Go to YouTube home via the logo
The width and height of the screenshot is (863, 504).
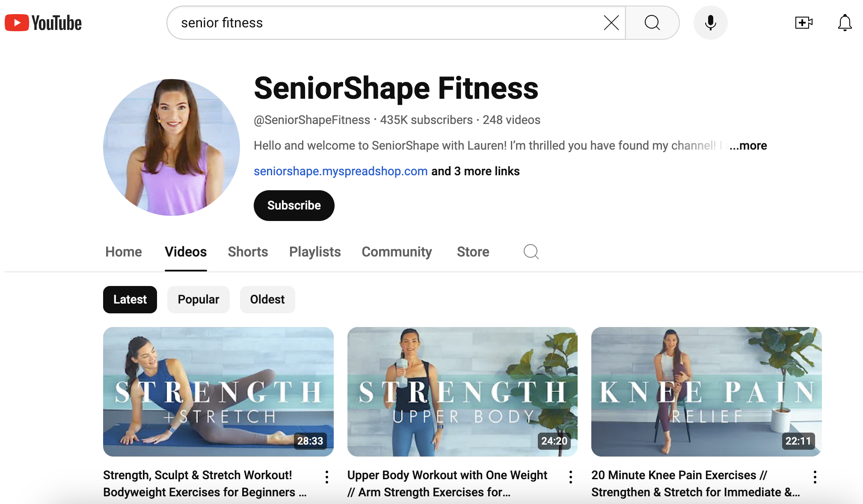tap(43, 23)
